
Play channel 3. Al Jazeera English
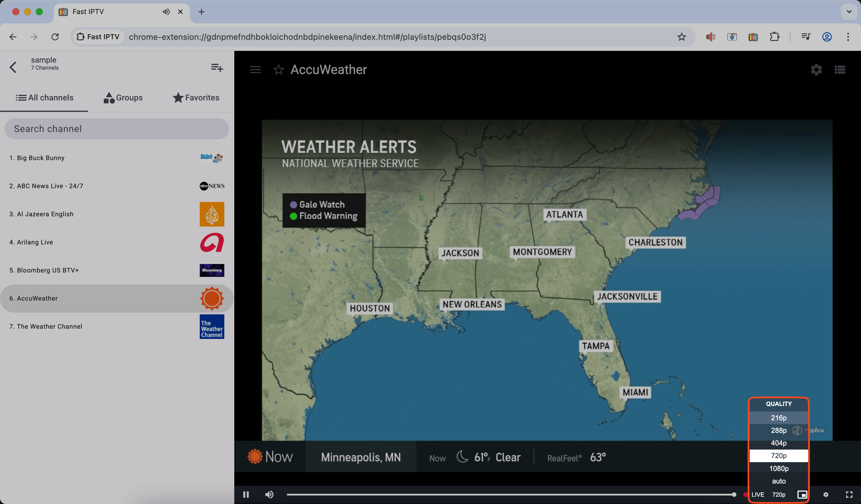click(x=117, y=214)
